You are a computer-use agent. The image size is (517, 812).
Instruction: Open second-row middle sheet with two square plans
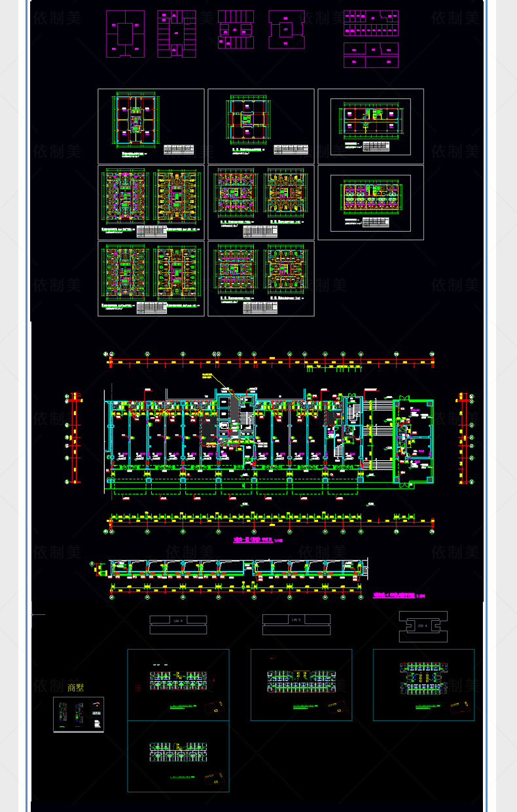pos(261,202)
